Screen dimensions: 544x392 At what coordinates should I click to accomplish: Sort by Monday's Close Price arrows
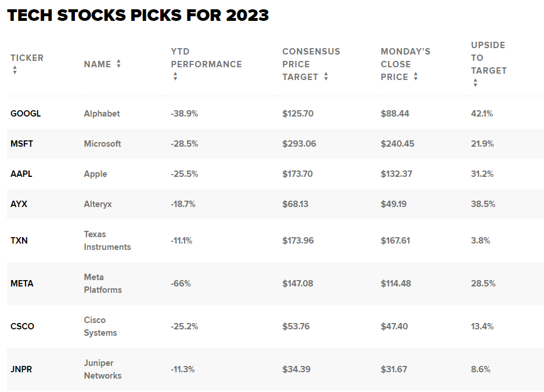tap(416, 76)
